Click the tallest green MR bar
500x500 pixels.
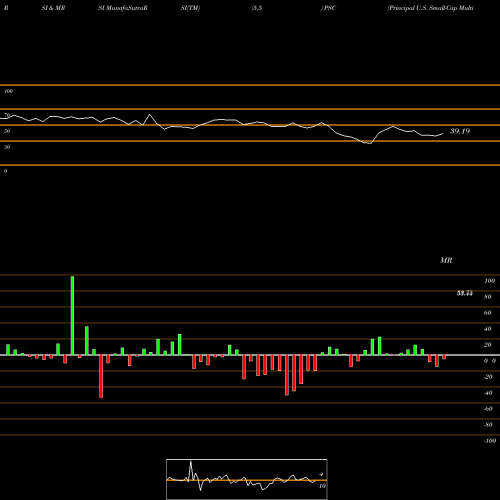72,315
